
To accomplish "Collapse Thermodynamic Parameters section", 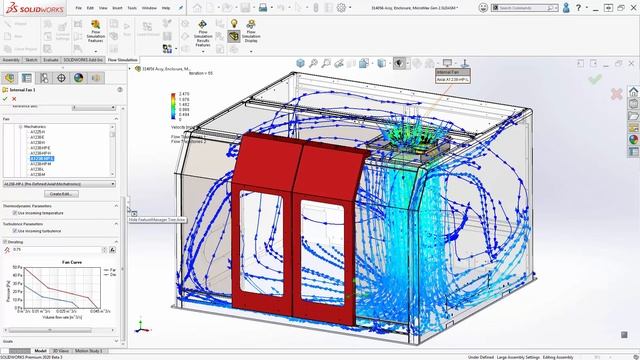I will pos(116,206).
